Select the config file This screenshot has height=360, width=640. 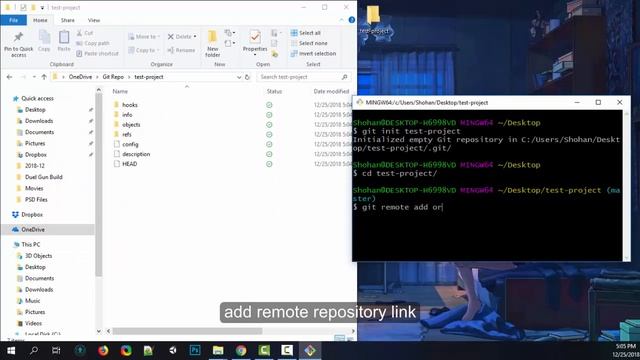point(130,144)
